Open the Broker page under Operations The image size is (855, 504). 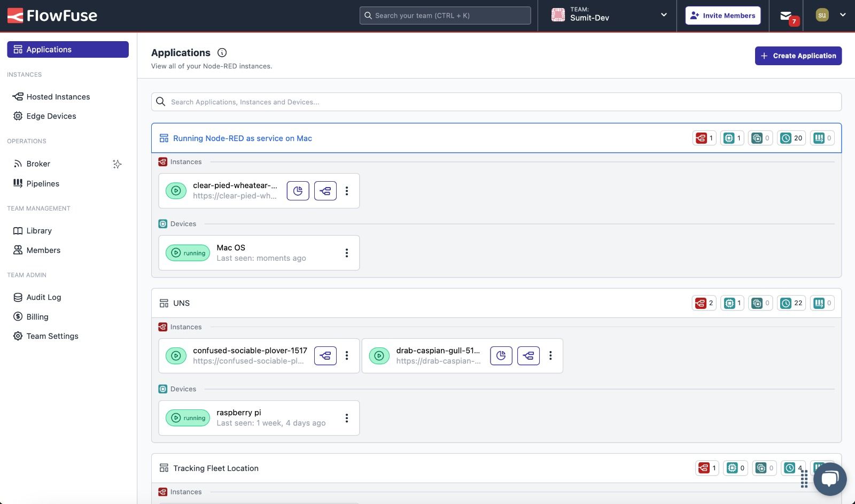point(37,164)
